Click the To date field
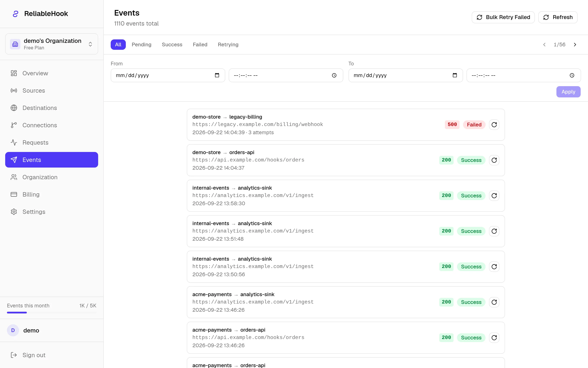 pyautogui.click(x=406, y=76)
